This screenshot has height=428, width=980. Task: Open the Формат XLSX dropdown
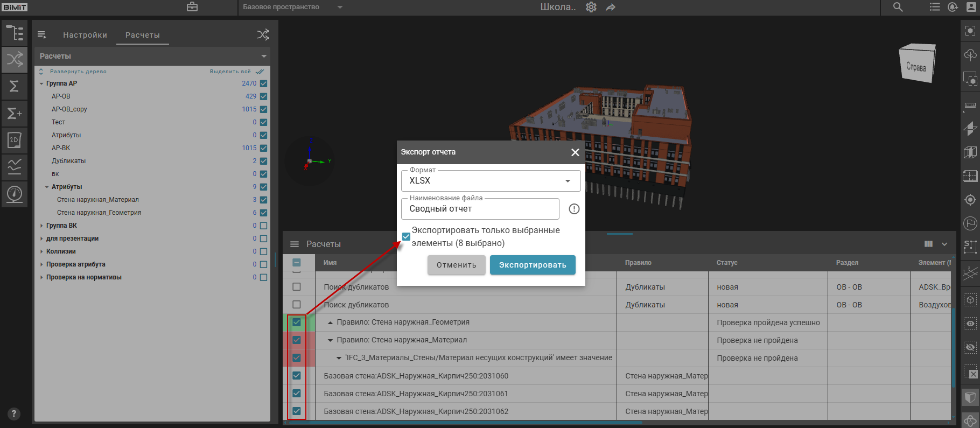point(491,181)
